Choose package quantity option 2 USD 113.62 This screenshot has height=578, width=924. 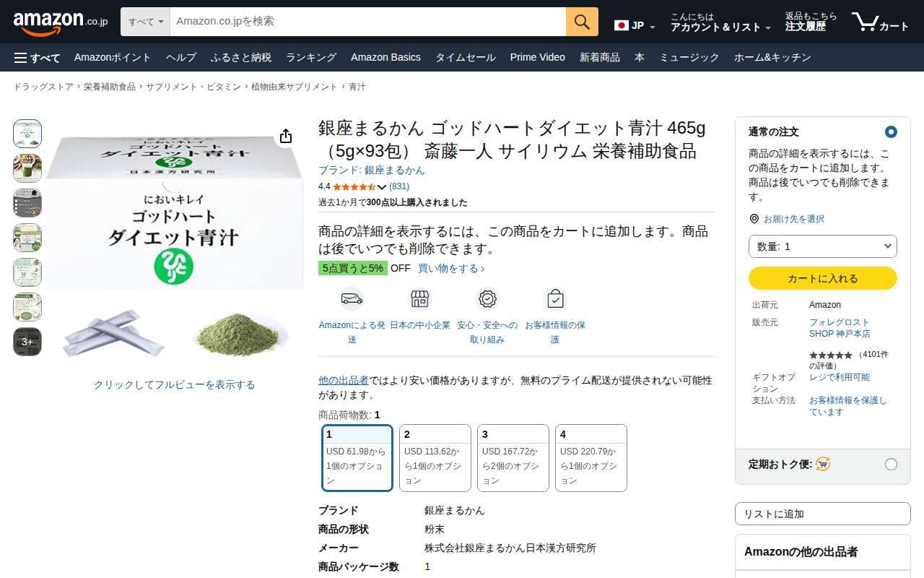pyautogui.click(x=435, y=458)
